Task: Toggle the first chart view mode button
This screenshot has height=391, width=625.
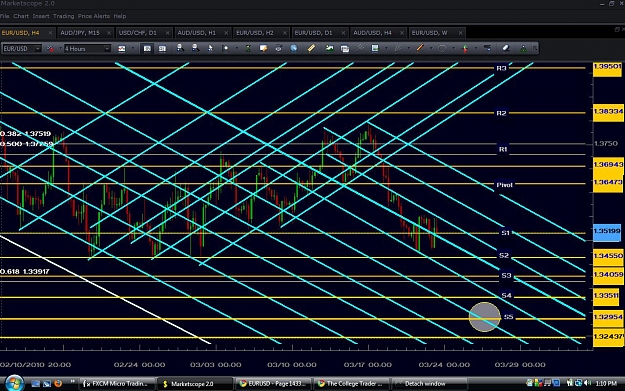Action: tap(147, 49)
